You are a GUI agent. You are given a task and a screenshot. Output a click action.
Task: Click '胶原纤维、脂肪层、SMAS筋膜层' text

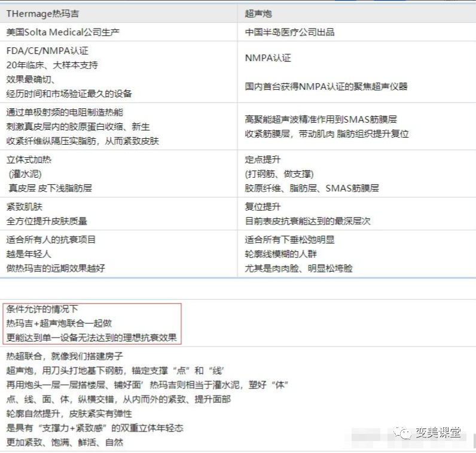[312, 189]
